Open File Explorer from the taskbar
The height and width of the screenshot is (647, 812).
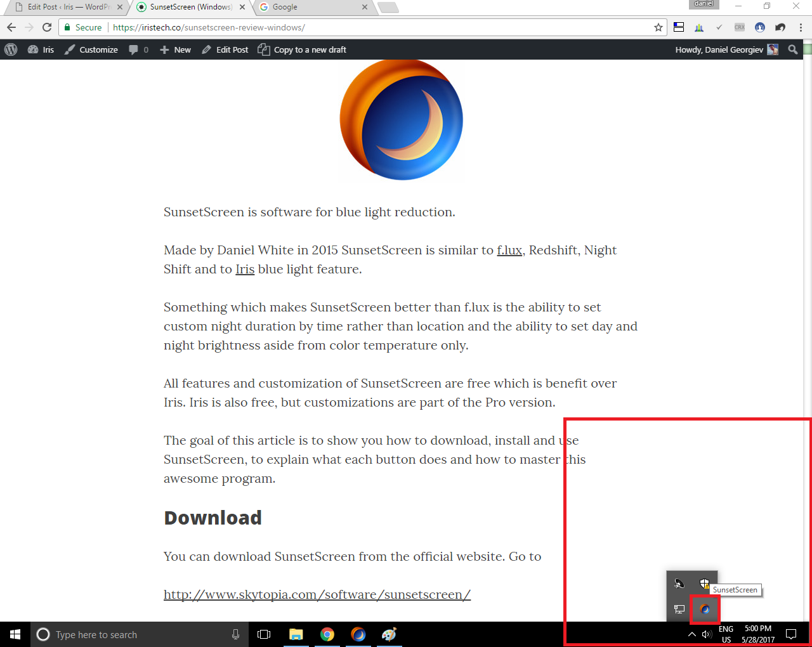coord(296,634)
